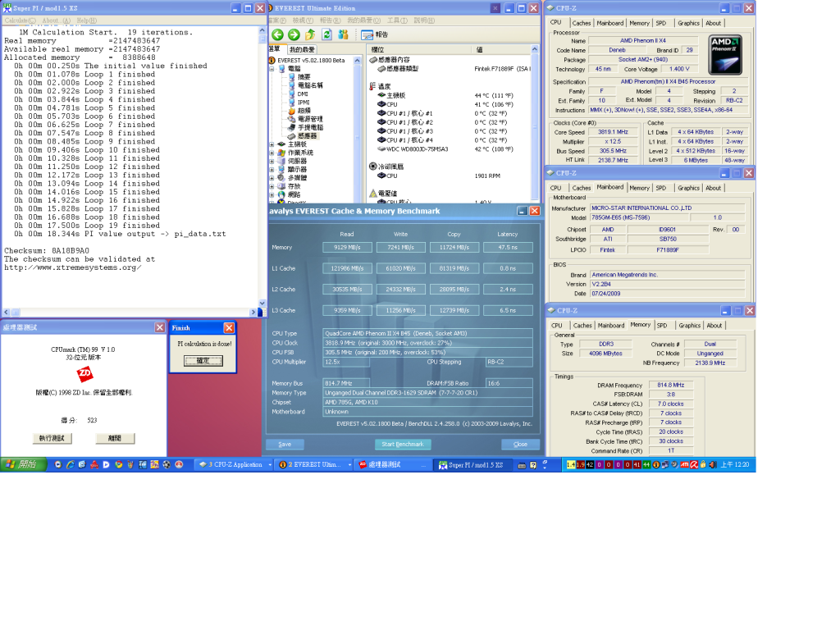Click the Checksum: 8A18B9A0 line

(47, 251)
